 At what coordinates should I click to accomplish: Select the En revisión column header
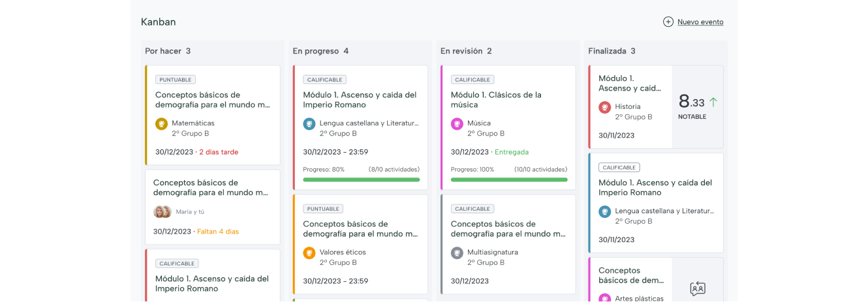(x=466, y=51)
